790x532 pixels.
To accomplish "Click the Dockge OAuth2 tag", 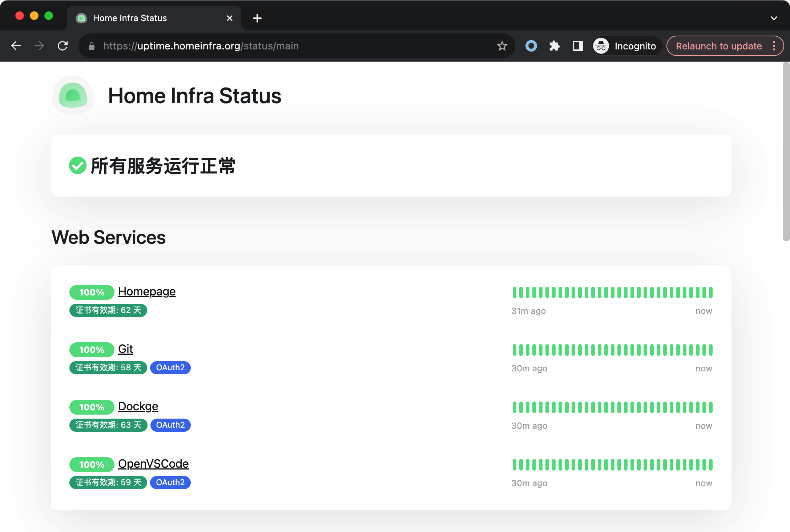I will [x=170, y=425].
